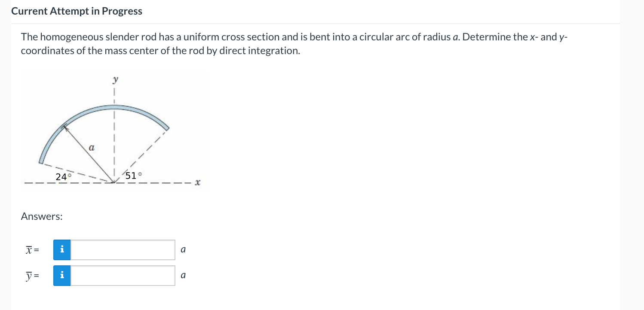Focus the ȳ answer input box
Viewport: 644px width, 310px height.
click(123, 276)
